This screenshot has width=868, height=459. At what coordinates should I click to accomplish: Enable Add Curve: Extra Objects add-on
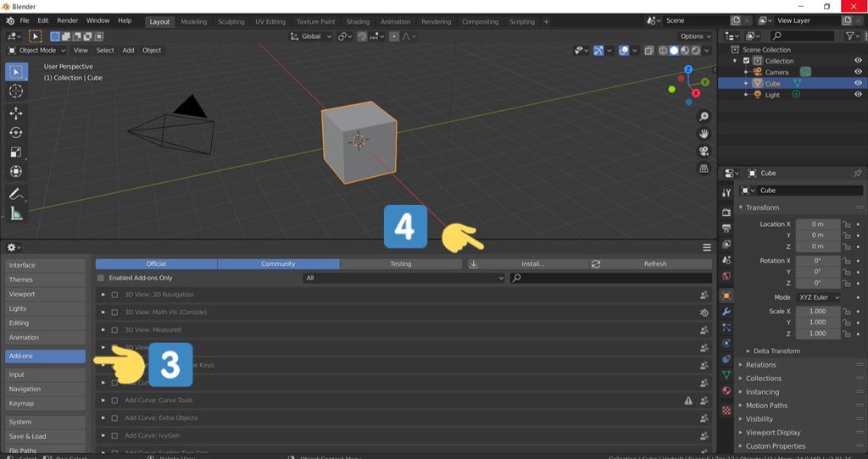pos(114,418)
